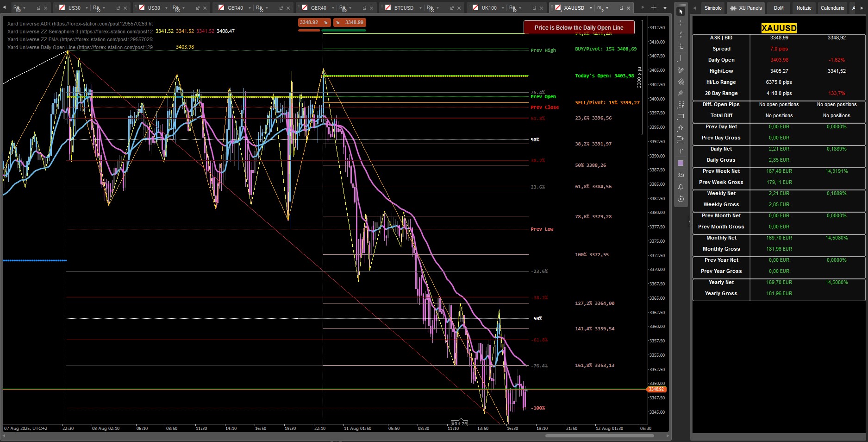This screenshot has height=442, width=868.
Task: Open the BTCUSD symbol dropdown
Action: (421, 8)
